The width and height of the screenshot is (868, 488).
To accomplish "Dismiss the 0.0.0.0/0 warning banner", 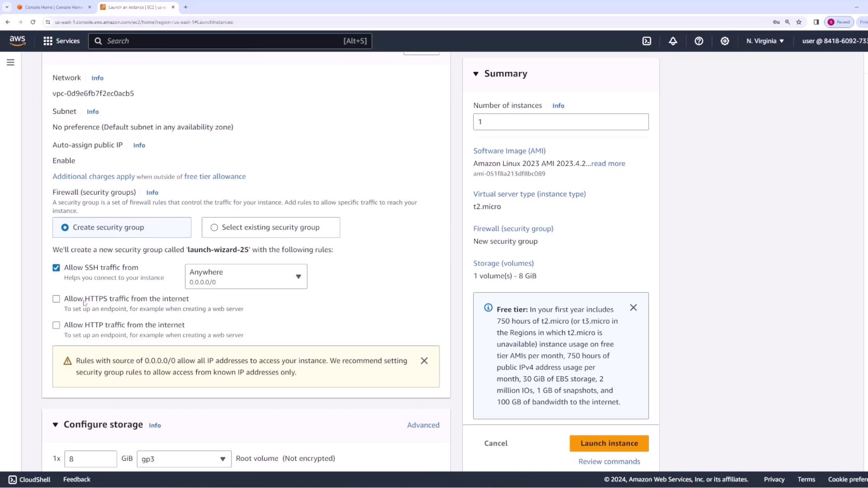I will pyautogui.click(x=424, y=361).
